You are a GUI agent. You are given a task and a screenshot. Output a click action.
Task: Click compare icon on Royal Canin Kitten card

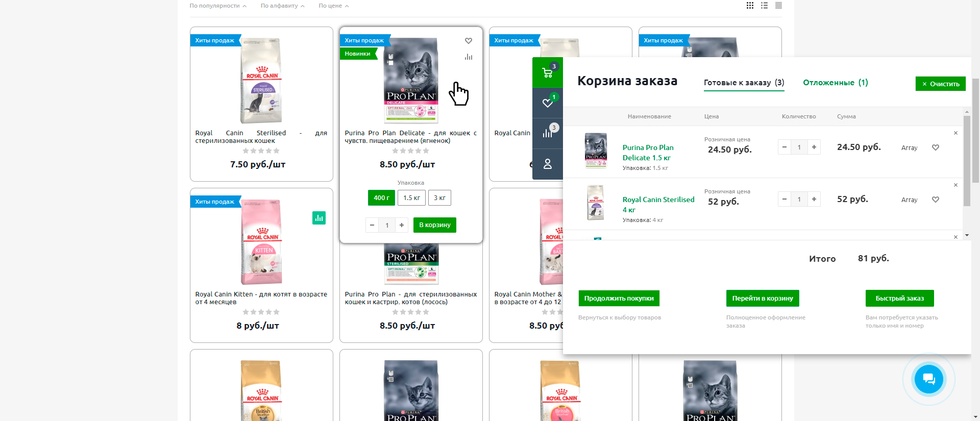pyautogui.click(x=319, y=218)
